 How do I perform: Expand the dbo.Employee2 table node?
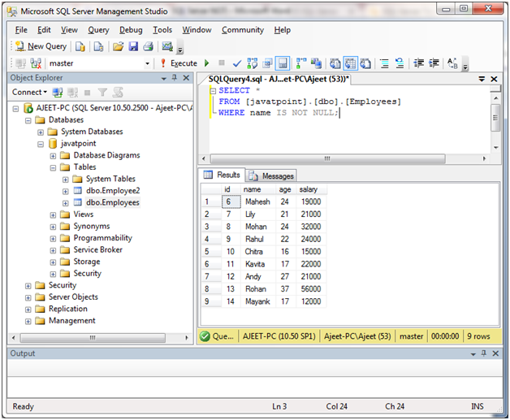coord(66,191)
